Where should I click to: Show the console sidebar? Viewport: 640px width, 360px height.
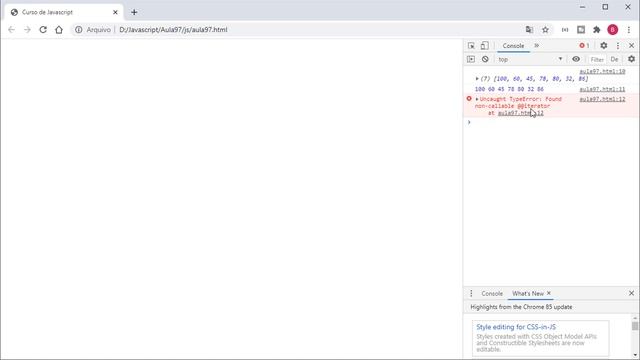471,59
